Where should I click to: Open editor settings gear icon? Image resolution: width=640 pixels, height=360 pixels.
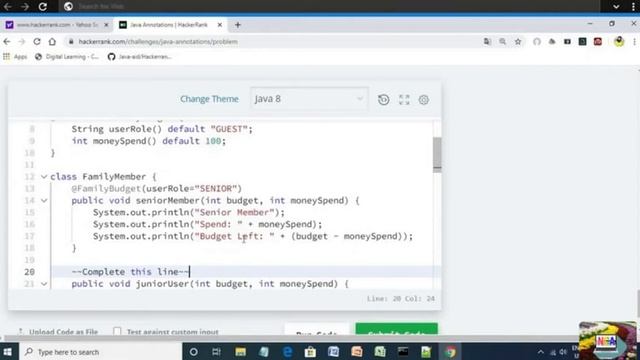click(x=424, y=100)
